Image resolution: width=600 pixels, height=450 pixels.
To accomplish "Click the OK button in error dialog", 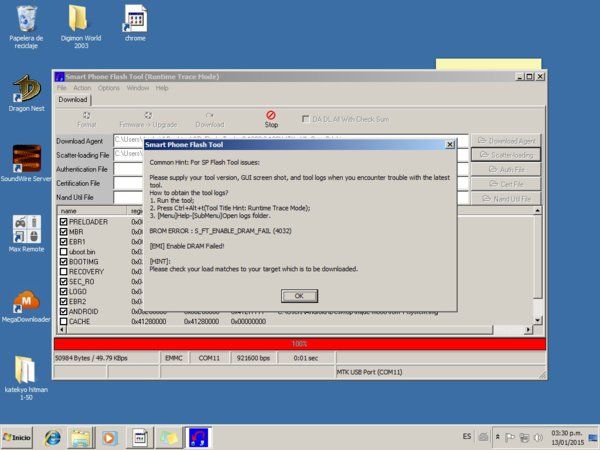I will point(299,296).
